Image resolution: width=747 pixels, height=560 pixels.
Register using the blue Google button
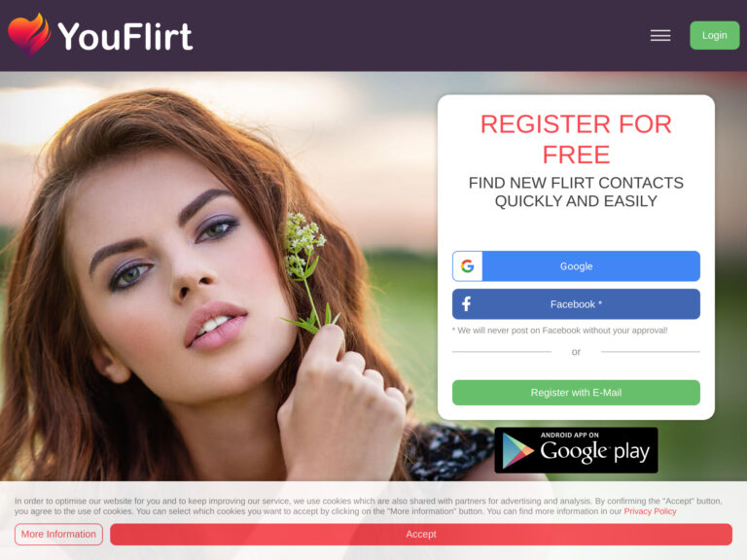(x=576, y=266)
